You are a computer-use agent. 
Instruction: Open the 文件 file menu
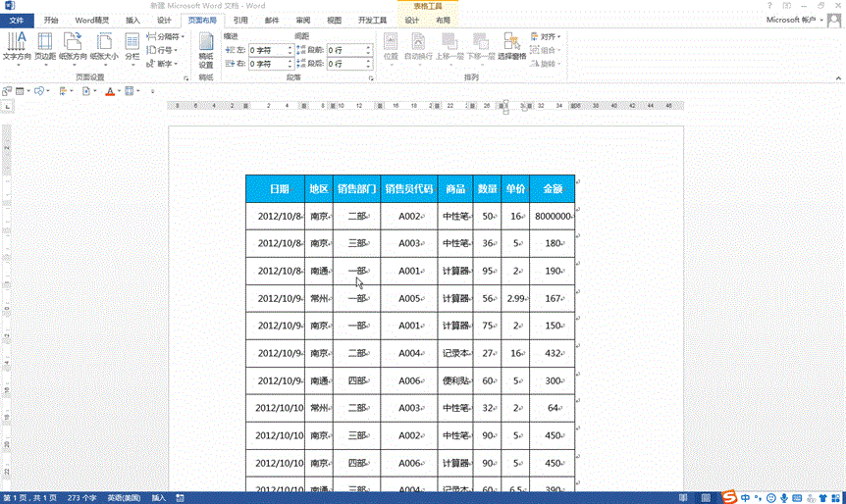(17, 20)
